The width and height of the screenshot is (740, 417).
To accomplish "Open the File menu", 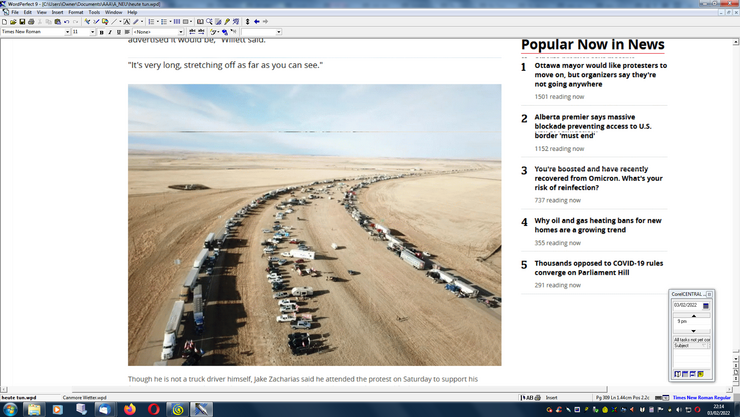I will pyautogui.click(x=15, y=12).
